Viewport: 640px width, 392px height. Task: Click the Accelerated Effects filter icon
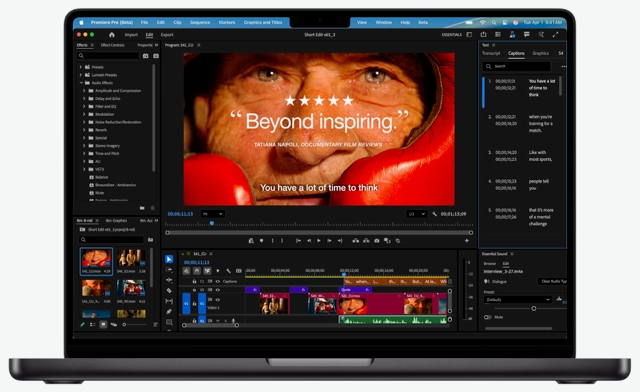click(146, 56)
